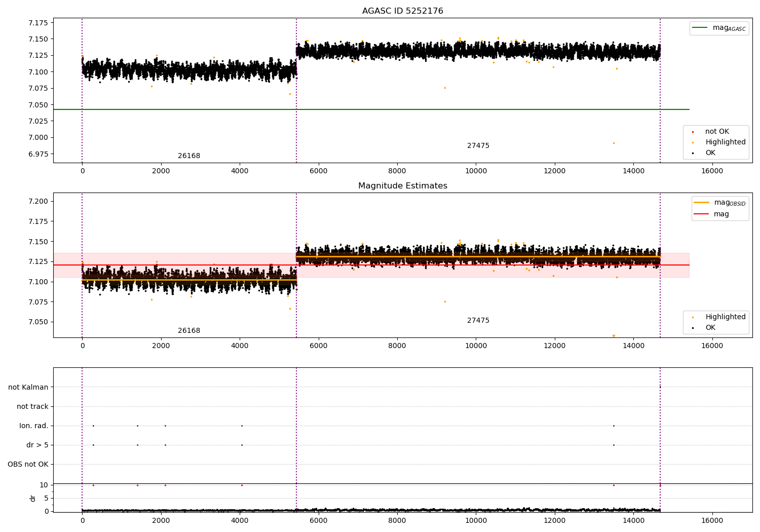The height and width of the screenshot is (532, 760).
Task: Click the 'not Kalman' point at the last dotted line
Action: coord(660,387)
